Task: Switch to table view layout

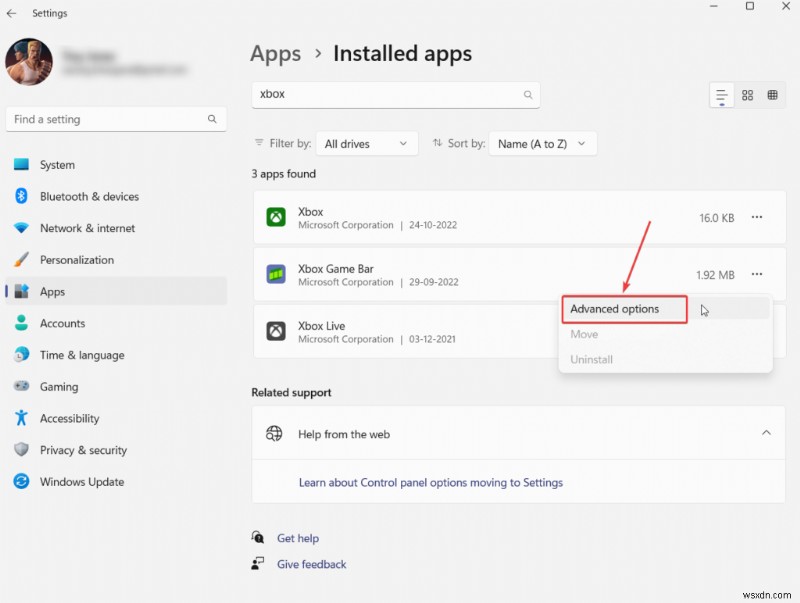Action: pyautogui.click(x=773, y=95)
